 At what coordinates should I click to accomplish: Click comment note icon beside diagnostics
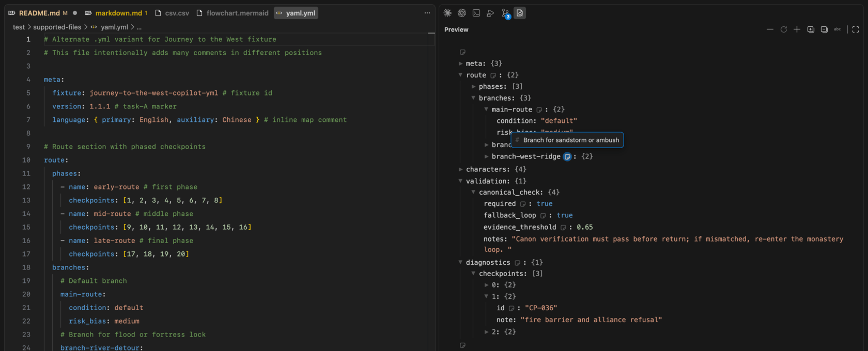click(x=517, y=263)
